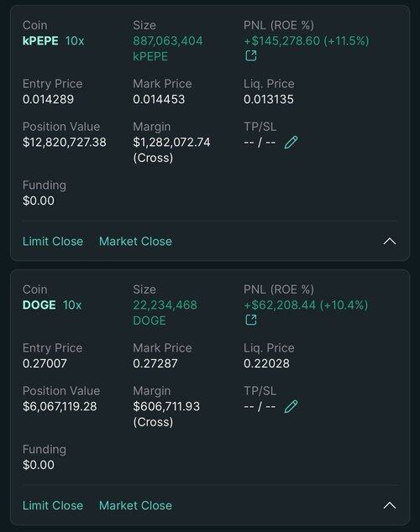The width and height of the screenshot is (420, 532).
Task: Edit TP/SL pencil for DOGE position
Action: pyautogui.click(x=291, y=406)
